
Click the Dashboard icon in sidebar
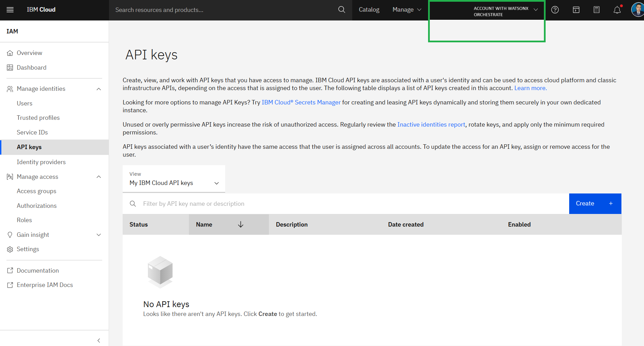pos(10,68)
